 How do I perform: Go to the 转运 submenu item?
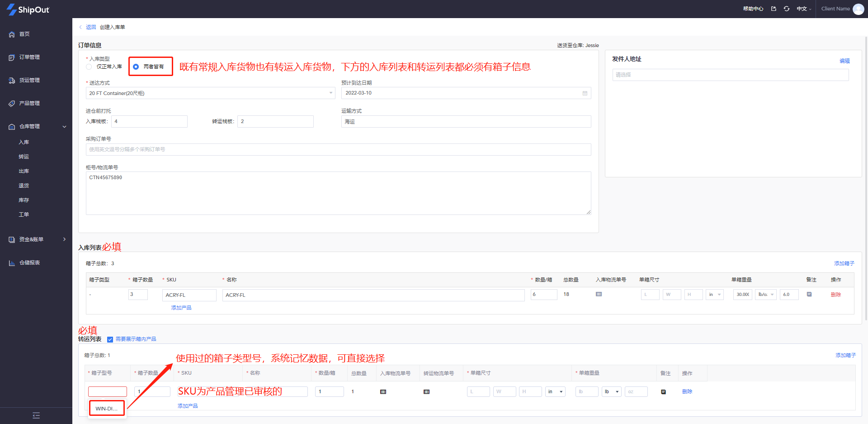[x=24, y=157]
